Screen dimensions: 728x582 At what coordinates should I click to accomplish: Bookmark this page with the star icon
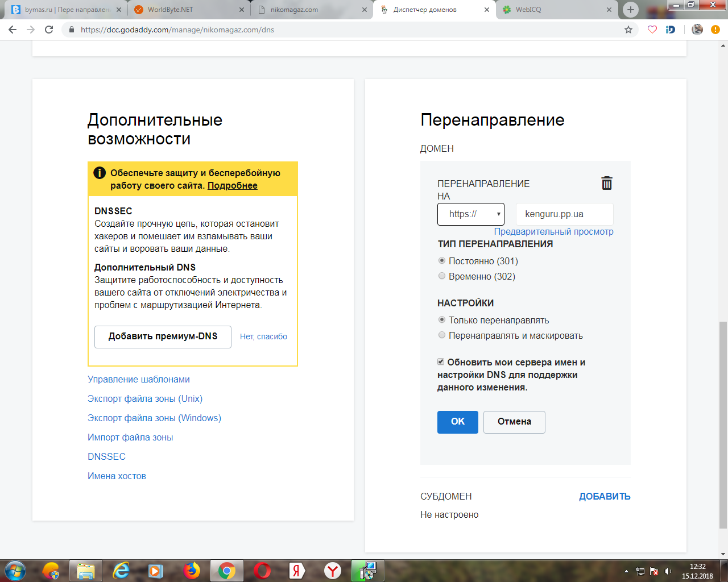click(x=628, y=30)
